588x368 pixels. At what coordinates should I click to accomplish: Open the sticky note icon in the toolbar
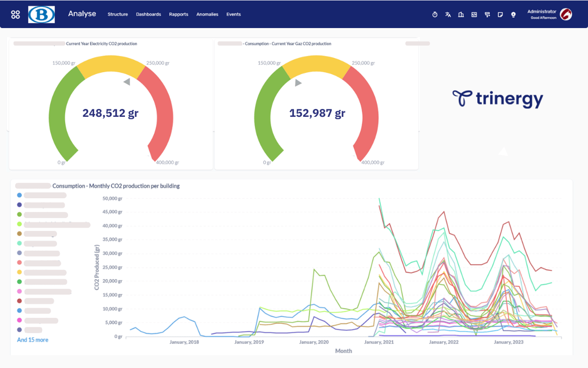pos(500,15)
